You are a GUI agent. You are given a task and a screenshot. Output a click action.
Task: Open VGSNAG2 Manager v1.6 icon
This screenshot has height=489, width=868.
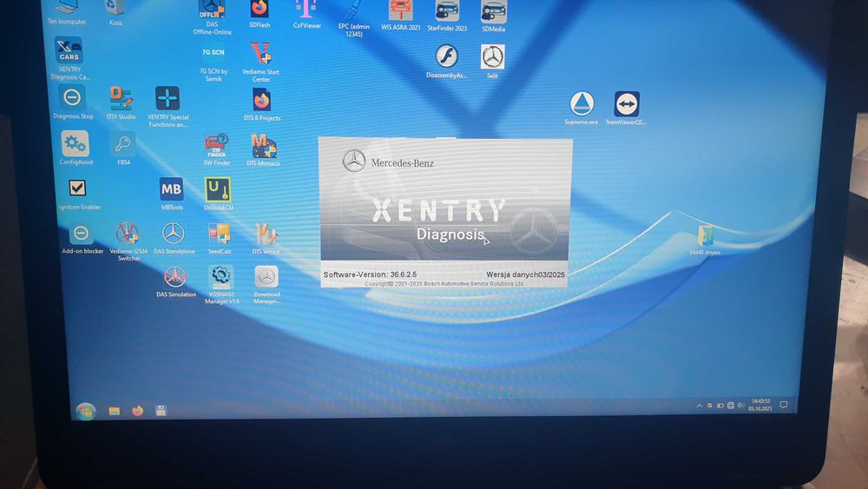(x=221, y=282)
